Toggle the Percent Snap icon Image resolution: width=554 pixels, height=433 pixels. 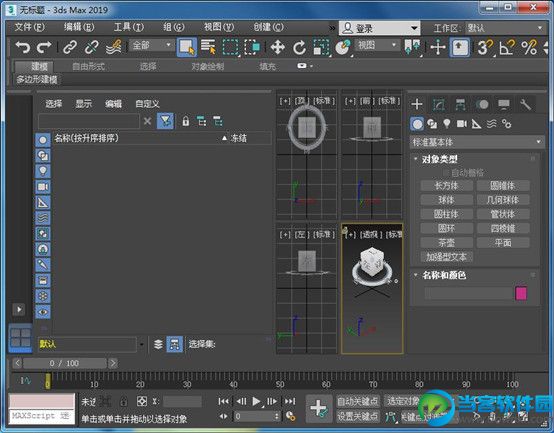click(529, 47)
